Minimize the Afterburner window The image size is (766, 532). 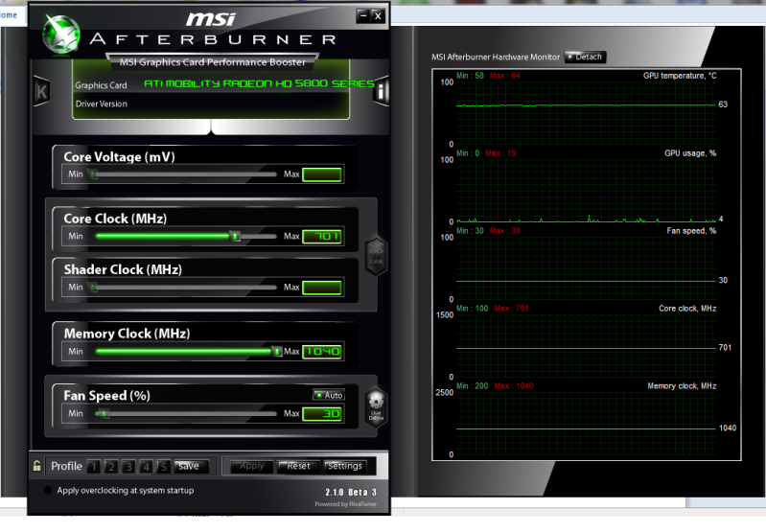(x=363, y=15)
